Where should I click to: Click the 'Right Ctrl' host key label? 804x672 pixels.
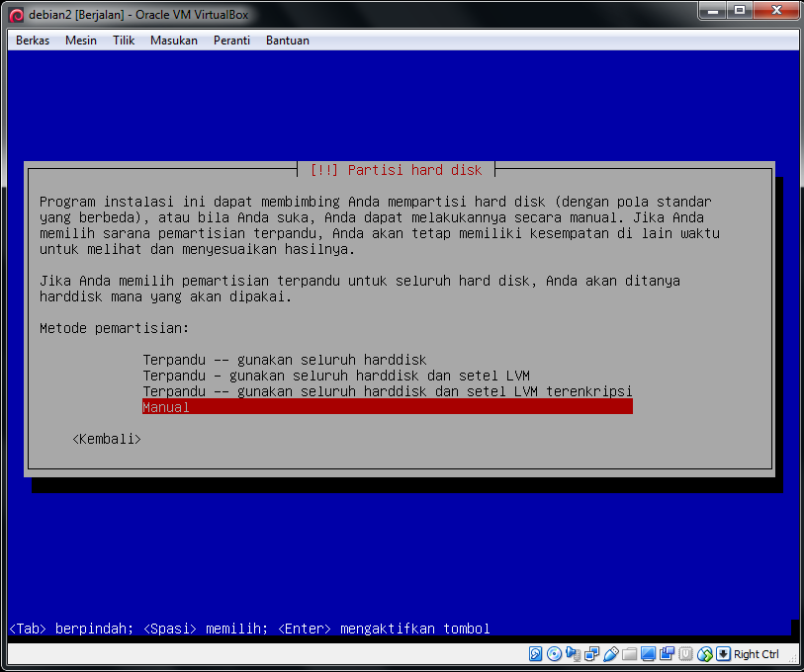pyautogui.click(x=757, y=654)
